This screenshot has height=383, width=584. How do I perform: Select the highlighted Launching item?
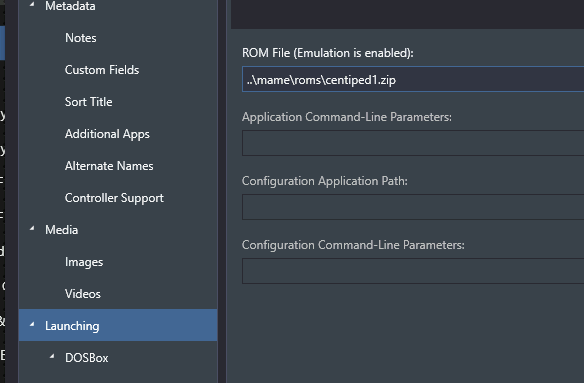coord(118,325)
